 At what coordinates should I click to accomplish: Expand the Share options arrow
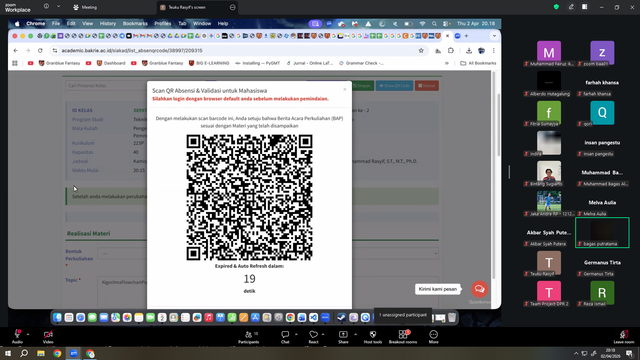tap(355, 334)
